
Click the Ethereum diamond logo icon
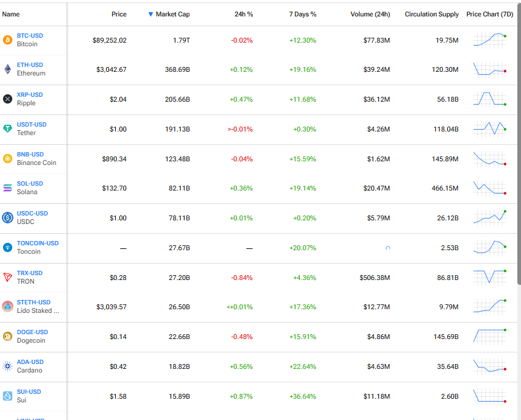point(7,69)
